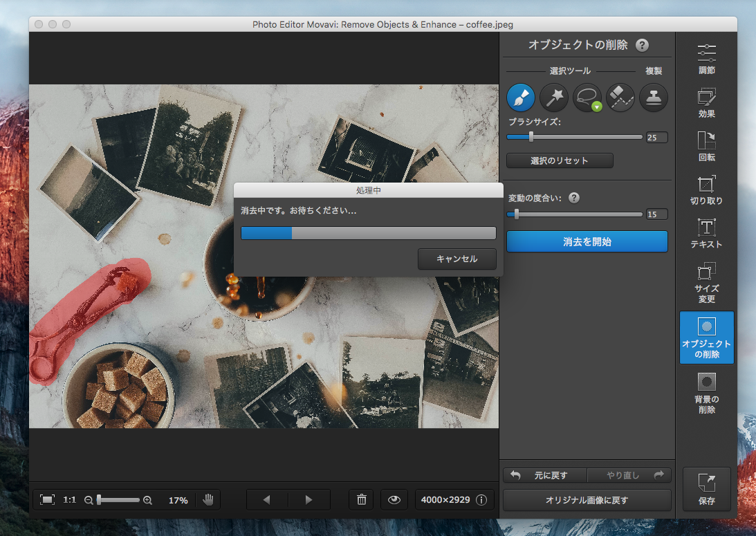Open the Lasso tool dropdown arrow

click(596, 107)
